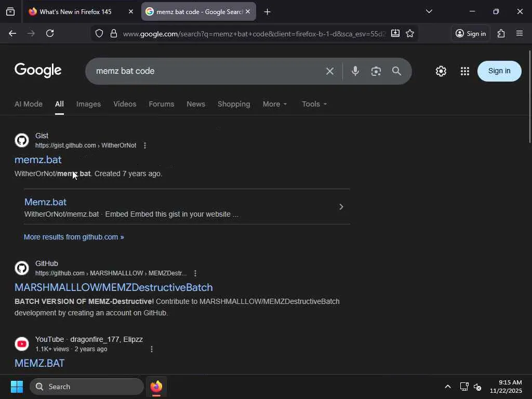Search by image with camera icon
The image size is (532, 399).
[376, 71]
